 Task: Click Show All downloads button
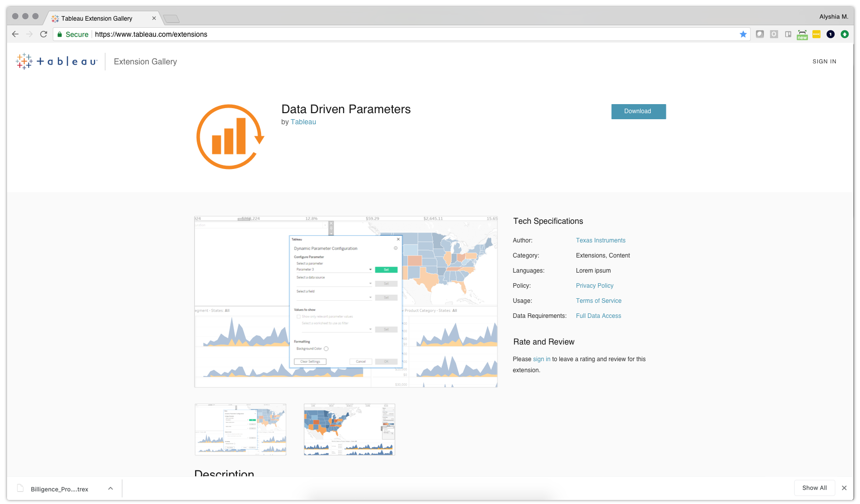click(x=814, y=488)
